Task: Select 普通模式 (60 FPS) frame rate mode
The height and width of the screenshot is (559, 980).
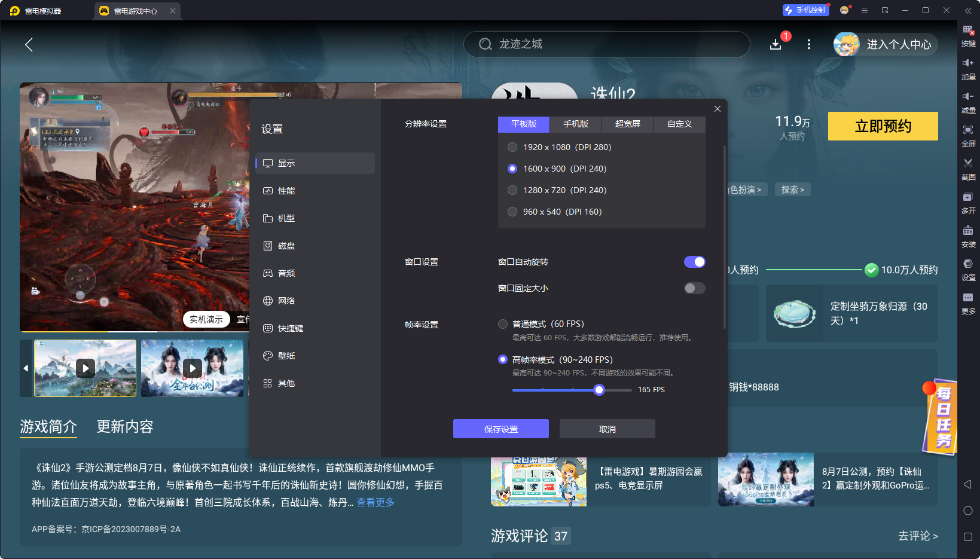Action: [x=503, y=323]
